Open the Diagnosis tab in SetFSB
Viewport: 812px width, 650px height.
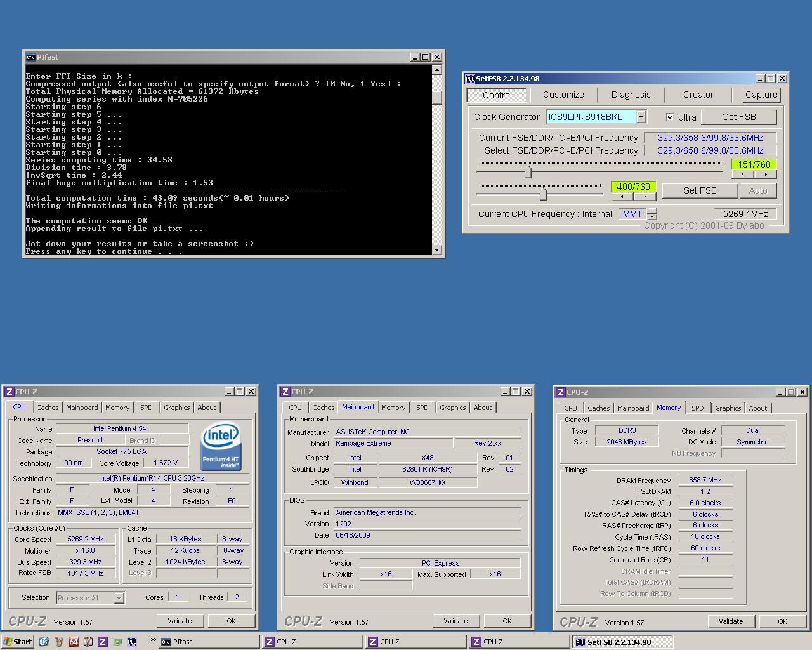point(631,95)
